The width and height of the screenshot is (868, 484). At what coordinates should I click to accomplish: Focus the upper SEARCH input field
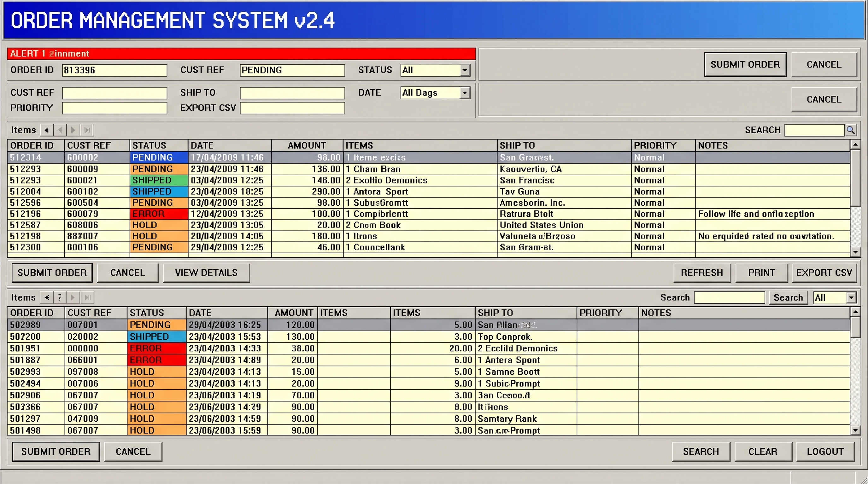pyautogui.click(x=814, y=130)
